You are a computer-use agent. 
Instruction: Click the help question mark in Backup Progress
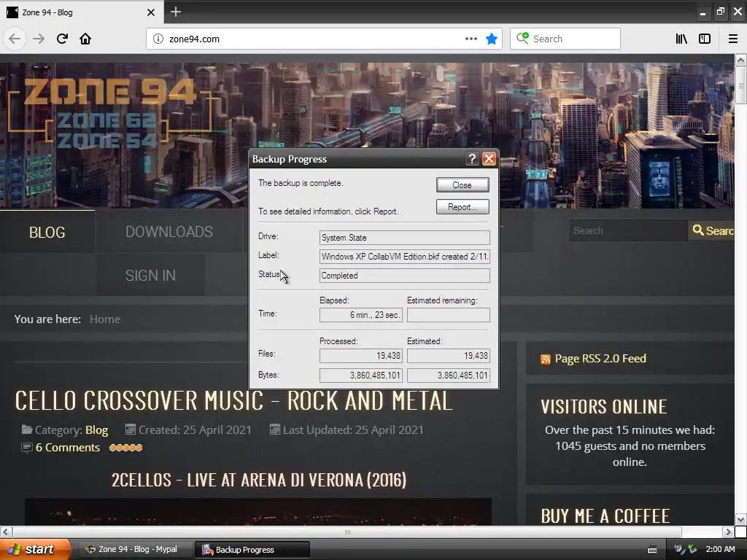[472, 158]
